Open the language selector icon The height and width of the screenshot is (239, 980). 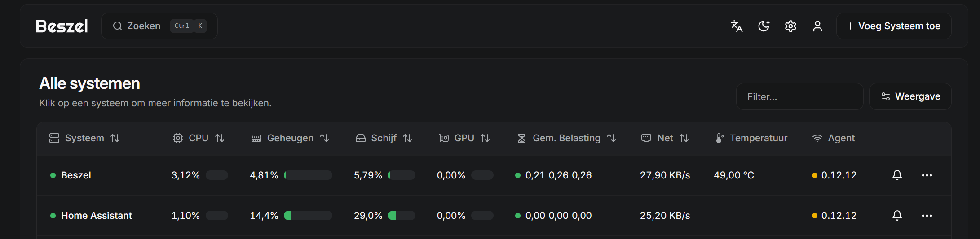tap(737, 26)
